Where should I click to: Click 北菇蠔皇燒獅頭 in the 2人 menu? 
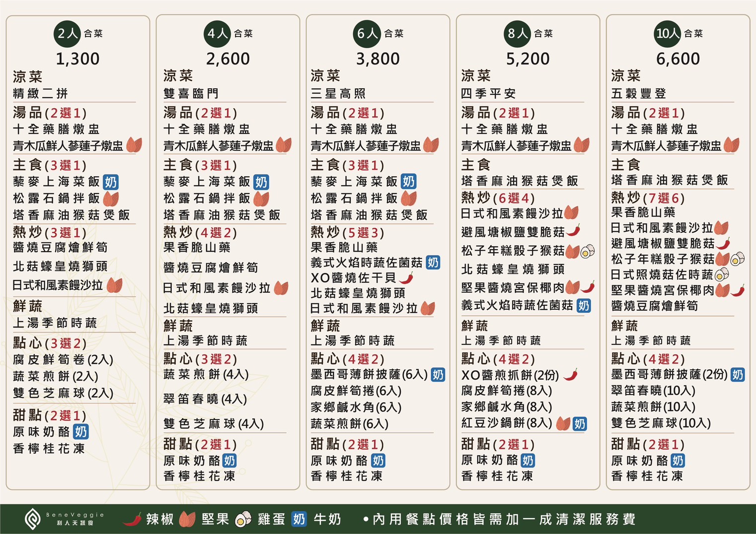60,267
